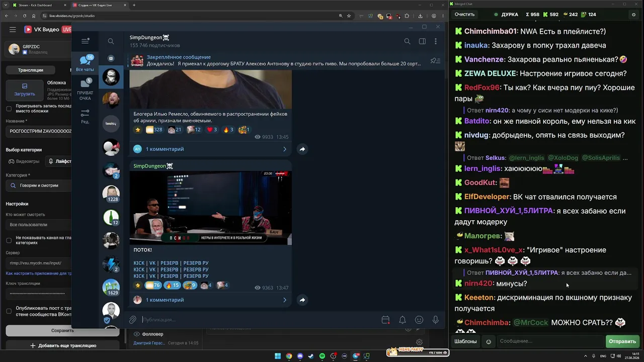The width and height of the screenshot is (644, 362).
Task: Click Добавить еще трансляцию button
Action: coord(63,346)
